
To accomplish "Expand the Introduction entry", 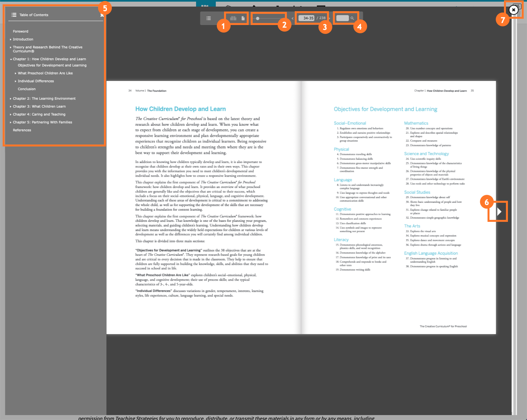I will pos(11,39).
